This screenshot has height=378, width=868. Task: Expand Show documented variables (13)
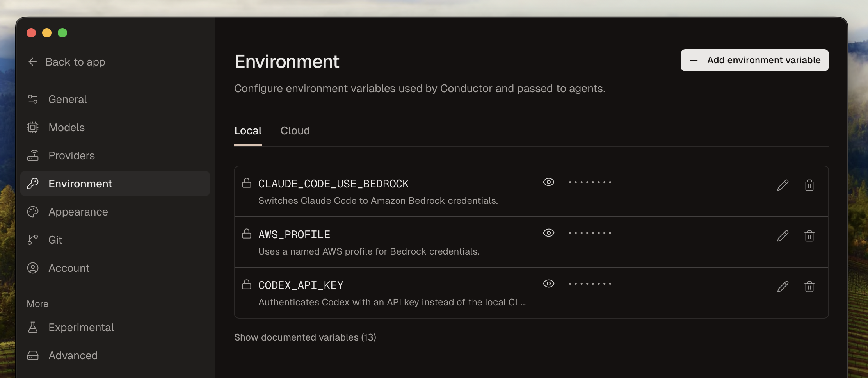(x=305, y=337)
